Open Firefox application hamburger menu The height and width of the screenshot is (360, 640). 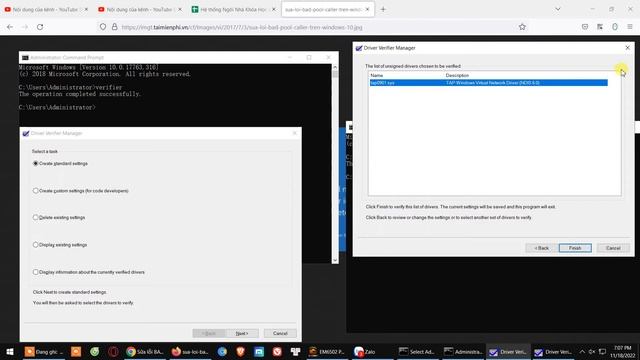[x=630, y=27]
